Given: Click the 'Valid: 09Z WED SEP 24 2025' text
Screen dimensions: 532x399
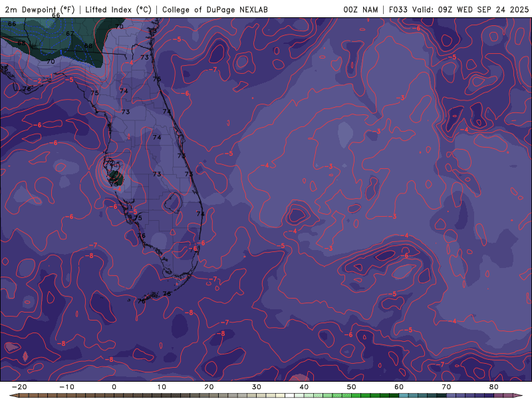Looking at the screenshot, I should pos(471,9).
